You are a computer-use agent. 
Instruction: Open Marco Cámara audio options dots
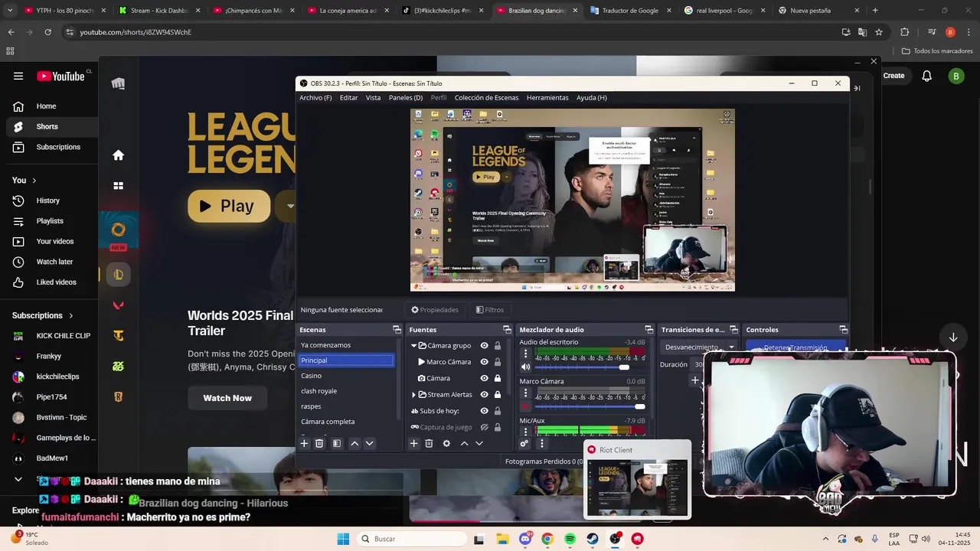tap(525, 393)
